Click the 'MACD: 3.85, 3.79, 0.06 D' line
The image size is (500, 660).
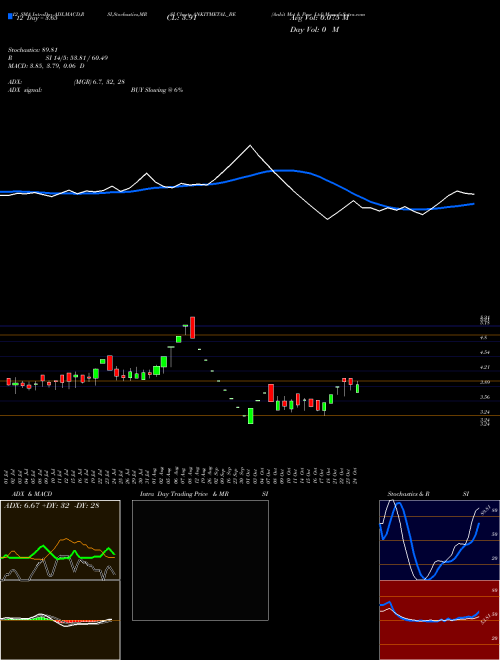(46, 66)
